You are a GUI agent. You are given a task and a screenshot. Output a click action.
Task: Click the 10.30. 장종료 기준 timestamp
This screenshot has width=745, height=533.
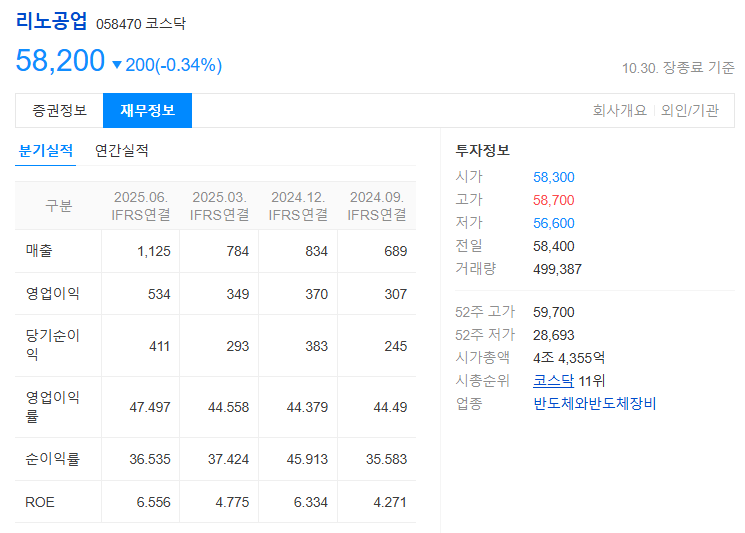coord(678,68)
